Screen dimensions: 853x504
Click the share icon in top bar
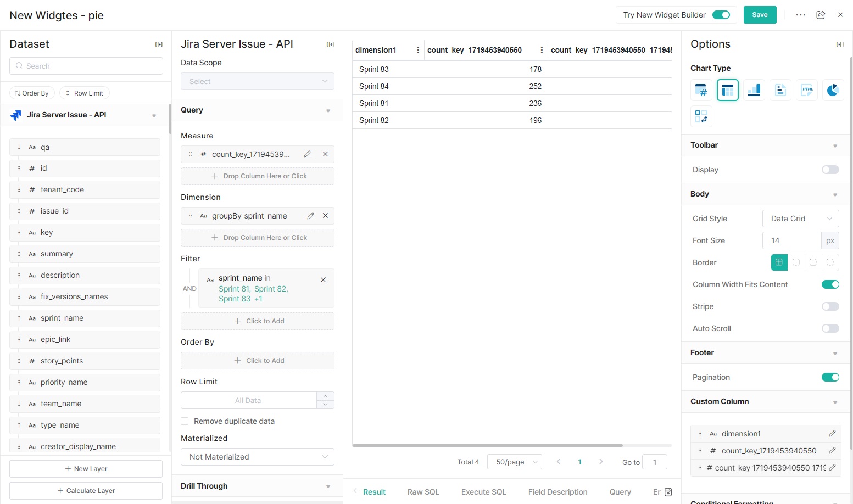[x=821, y=15]
